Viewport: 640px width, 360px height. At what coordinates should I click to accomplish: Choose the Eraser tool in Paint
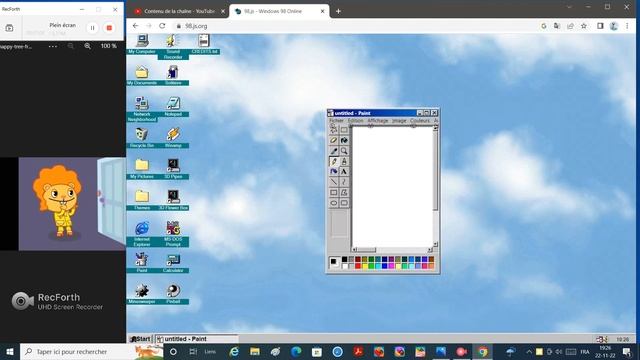(334, 140)
